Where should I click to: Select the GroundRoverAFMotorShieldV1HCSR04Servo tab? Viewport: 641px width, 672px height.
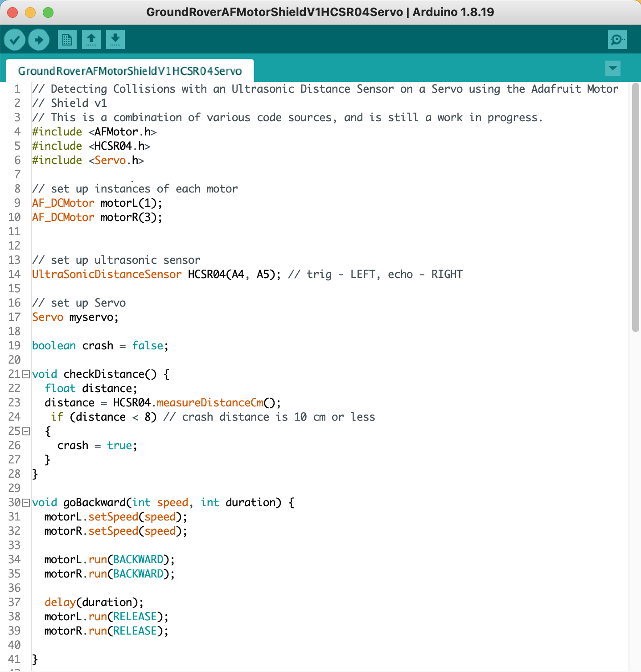130,71
